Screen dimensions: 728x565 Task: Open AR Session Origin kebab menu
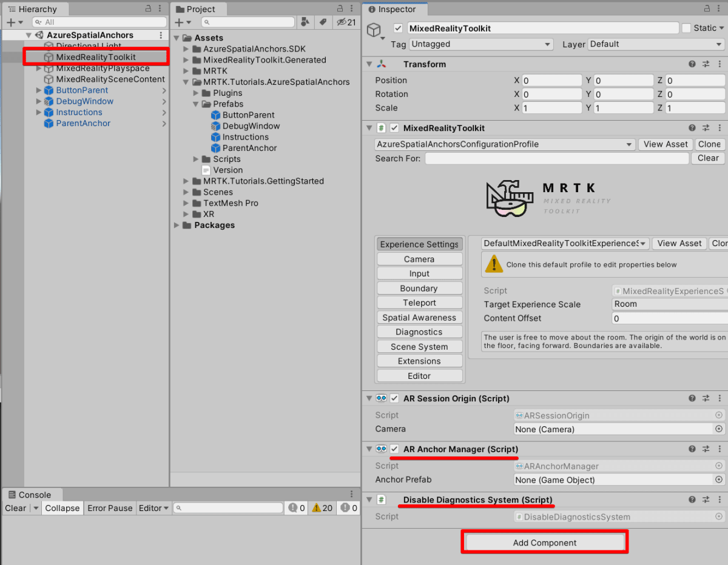click(719, 398)
